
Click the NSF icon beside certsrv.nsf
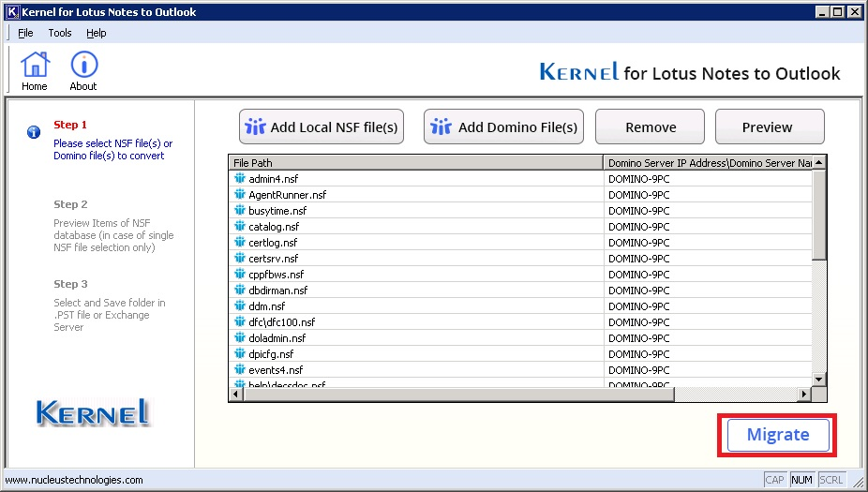click(x=240, y=258)
